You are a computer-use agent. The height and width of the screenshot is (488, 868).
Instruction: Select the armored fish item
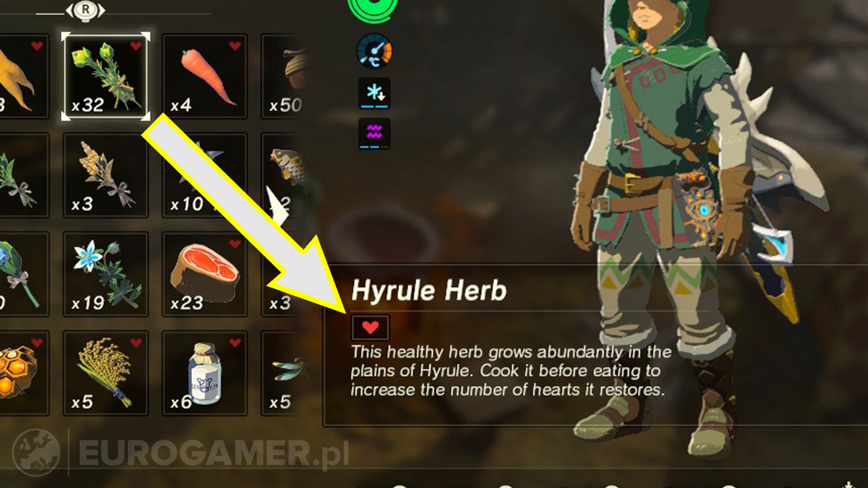click(x=284, y=175)
